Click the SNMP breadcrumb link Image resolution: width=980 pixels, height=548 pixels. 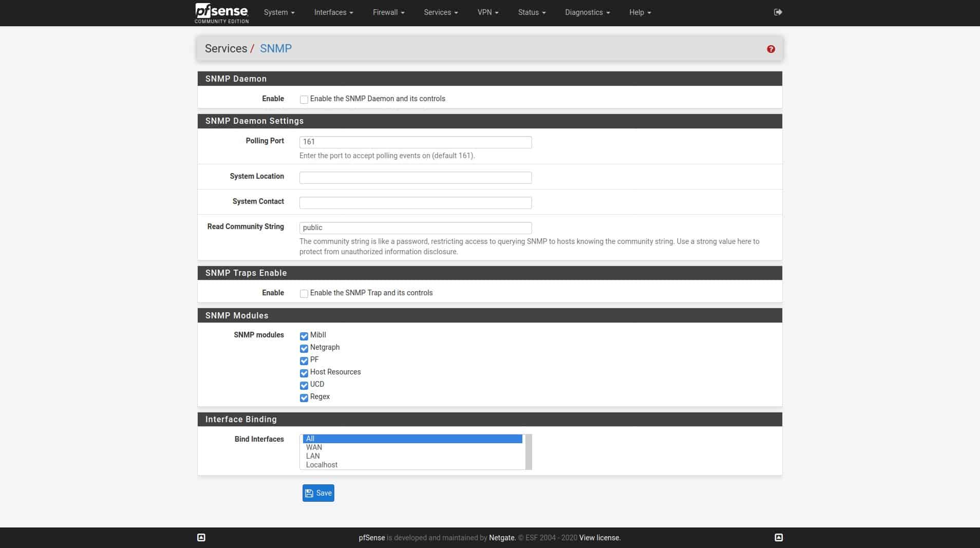coord(276,48)
